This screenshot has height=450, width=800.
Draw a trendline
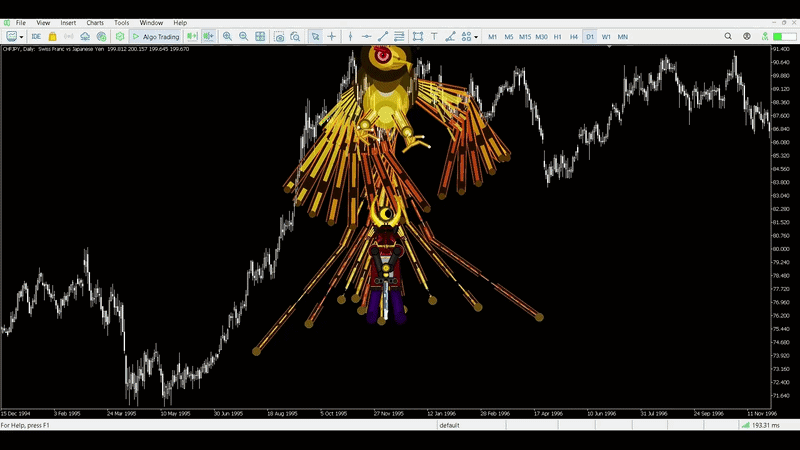(x=383, y=37)
